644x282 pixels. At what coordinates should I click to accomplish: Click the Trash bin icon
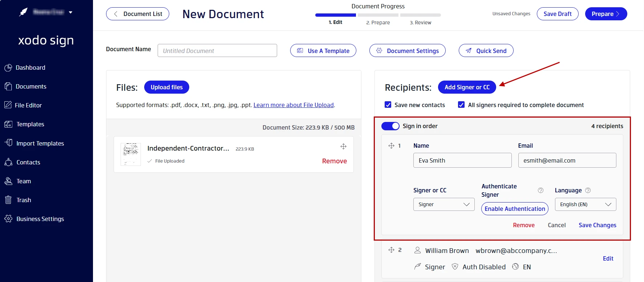(8, 200)
